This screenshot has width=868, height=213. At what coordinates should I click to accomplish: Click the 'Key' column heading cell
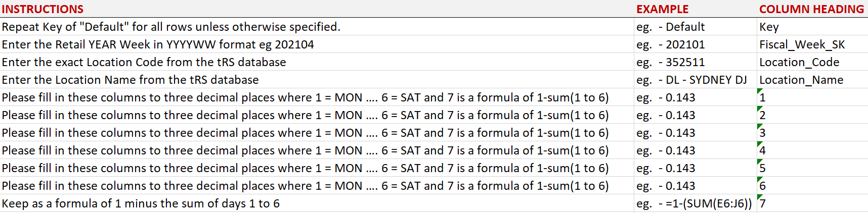769,27
